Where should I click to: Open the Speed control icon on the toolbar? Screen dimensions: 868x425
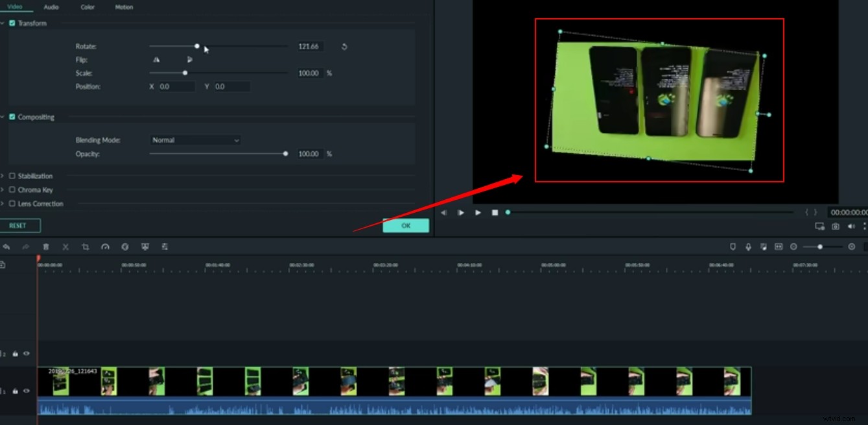pyautogui.click(x=104, y=247)
